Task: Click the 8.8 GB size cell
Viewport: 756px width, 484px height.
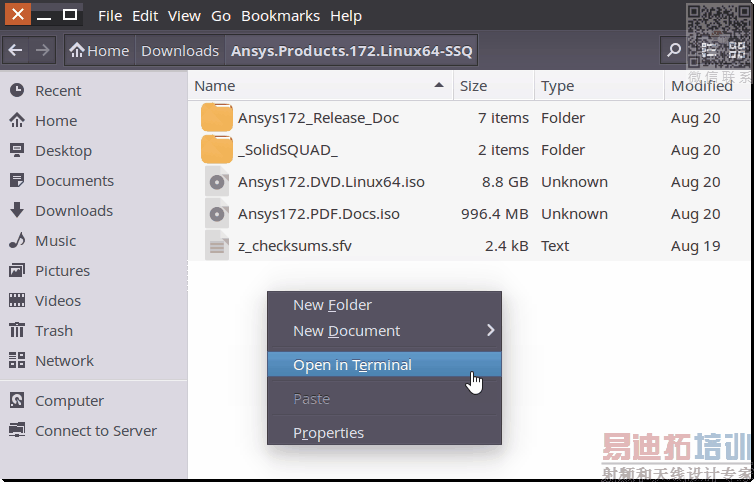Action: [x=505, y=182]
